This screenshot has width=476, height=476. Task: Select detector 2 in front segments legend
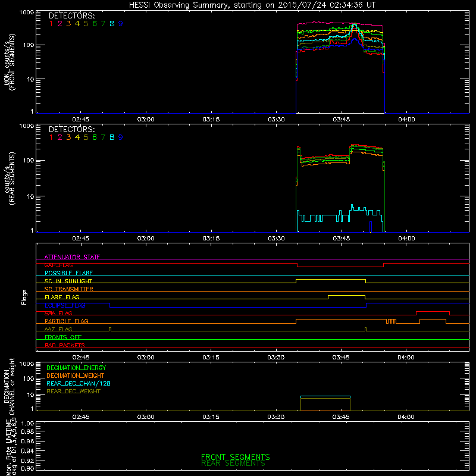60,24
